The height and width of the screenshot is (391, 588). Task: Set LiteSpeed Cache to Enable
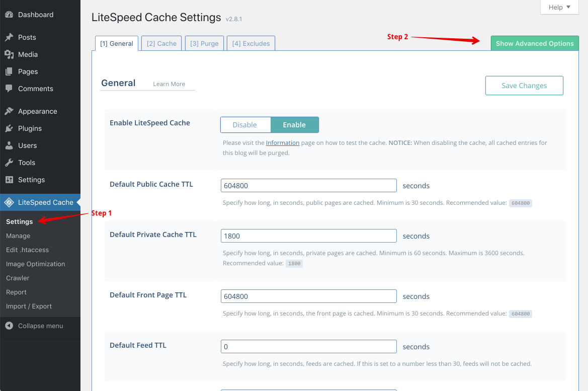coord(294,125)
